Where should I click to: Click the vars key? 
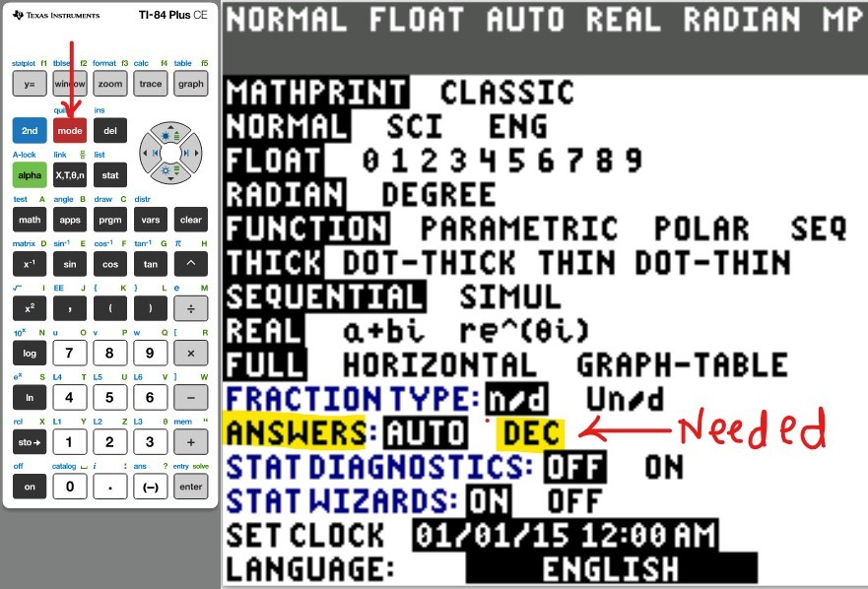pyautogui.click(x=151, y=220)
